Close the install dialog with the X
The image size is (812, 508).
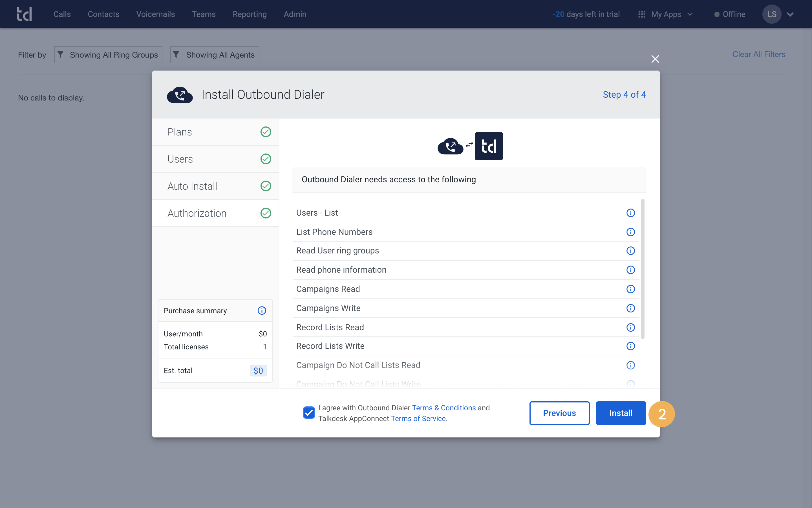(x=655, y=59)
